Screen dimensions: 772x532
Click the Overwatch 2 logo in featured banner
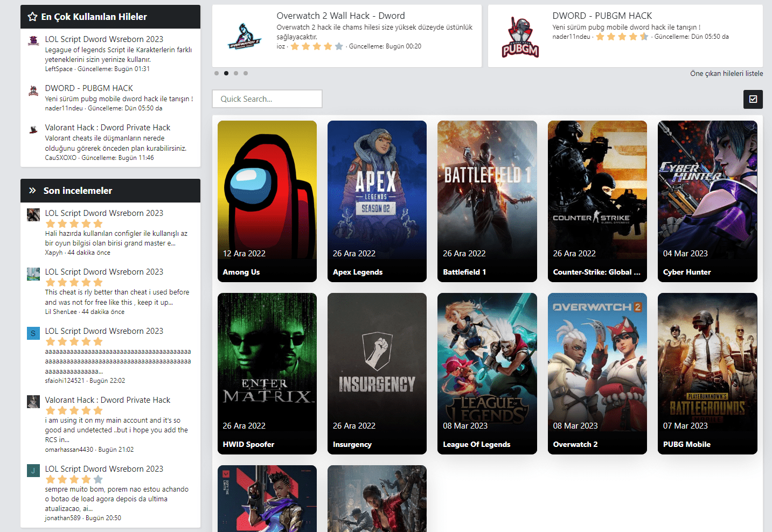pos(244,36)
